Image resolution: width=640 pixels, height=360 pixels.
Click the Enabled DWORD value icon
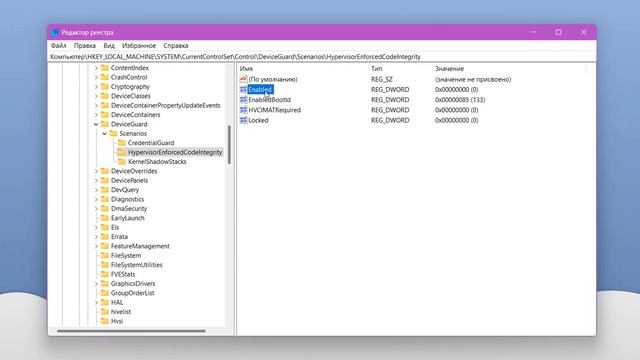click(x=243, y=89)
